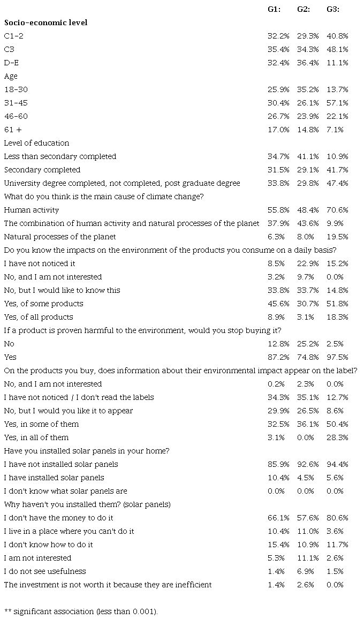Click I don't have the money row
The image size is (364, 620).
(x=58, y=518)
